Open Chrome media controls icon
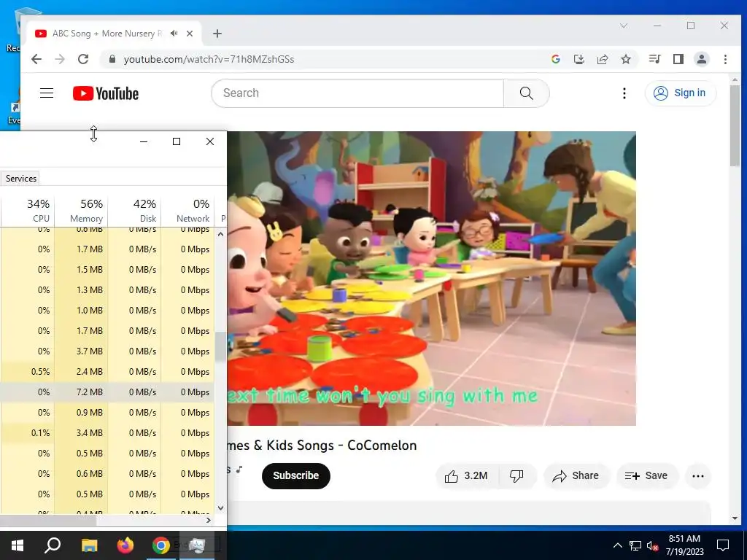This screenshot has width=747, height=560. (x=654, y=59)
